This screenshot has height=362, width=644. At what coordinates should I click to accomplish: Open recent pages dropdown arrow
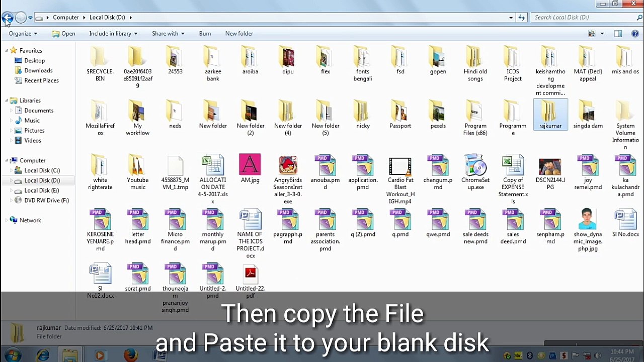(x=30, y=18)
